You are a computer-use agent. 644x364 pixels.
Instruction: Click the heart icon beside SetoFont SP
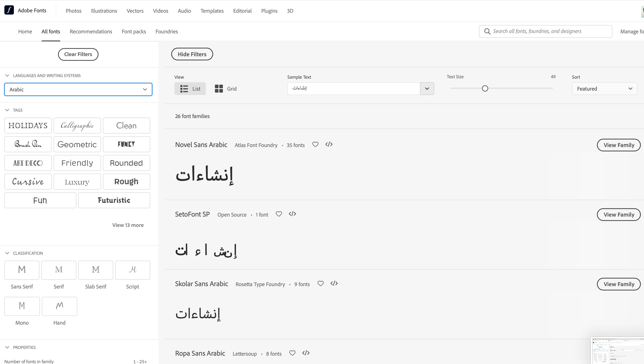click(279, 214)
